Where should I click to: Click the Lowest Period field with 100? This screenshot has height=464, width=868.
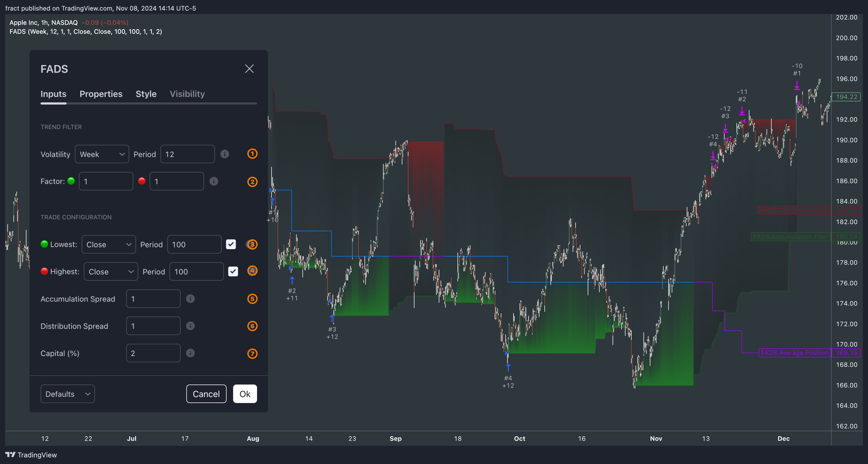[x=194, y=244]
